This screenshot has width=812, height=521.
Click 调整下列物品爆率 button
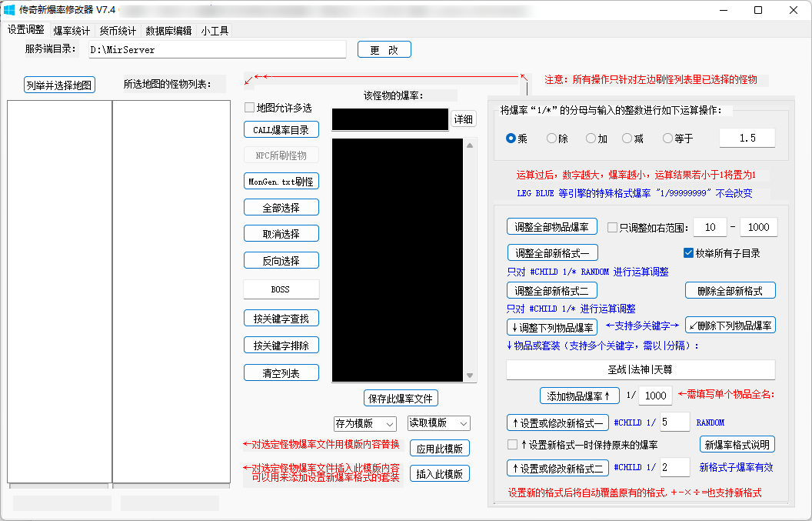(552, 327)
